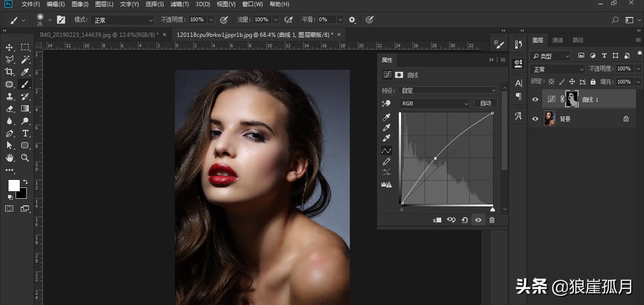
Task: Delete the adjustment layer via trash icon
Action: (492, 220)
